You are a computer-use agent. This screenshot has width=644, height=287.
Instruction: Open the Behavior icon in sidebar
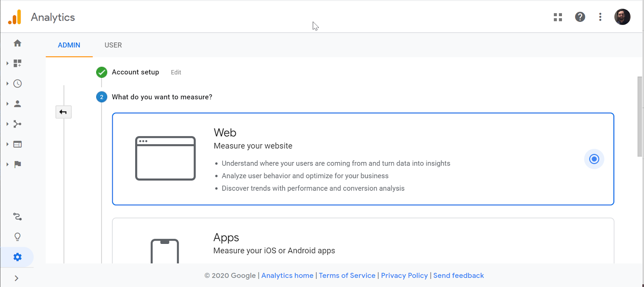17,144
